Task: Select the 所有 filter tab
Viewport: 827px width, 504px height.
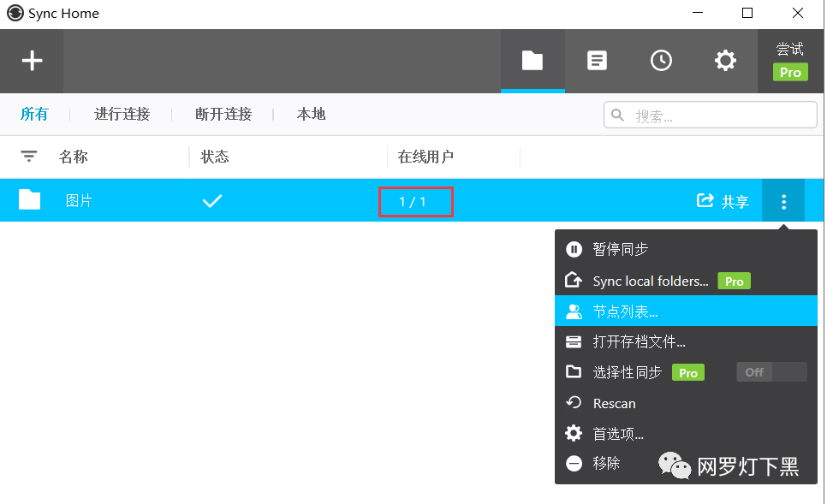Action: point(34,114)
